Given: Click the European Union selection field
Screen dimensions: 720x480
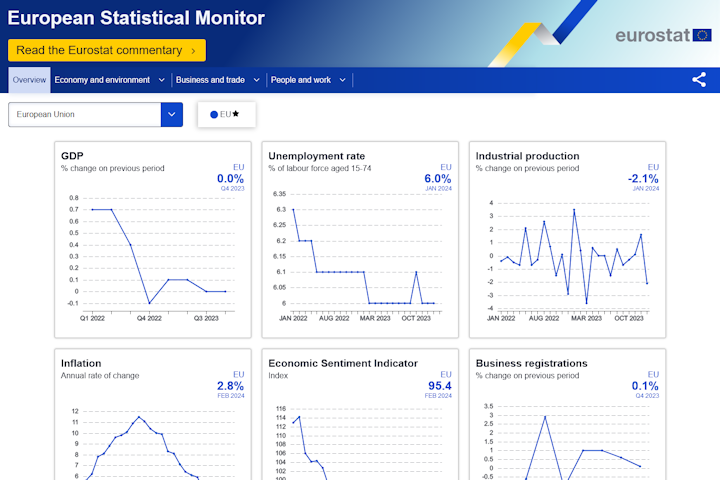Looking at the screenshot, I should (85, 114).
